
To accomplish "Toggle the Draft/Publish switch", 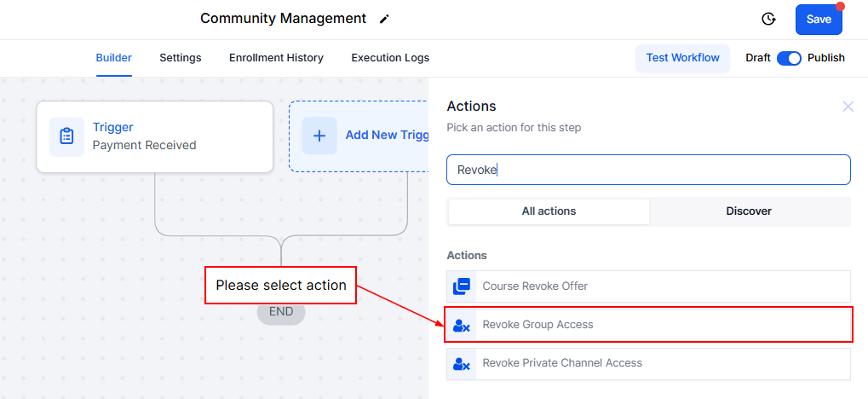I will pos(789,58).
